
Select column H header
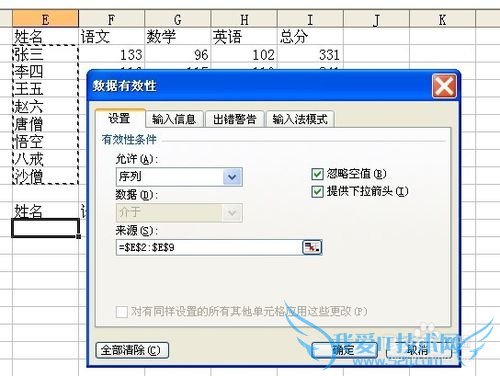point(244,20)
